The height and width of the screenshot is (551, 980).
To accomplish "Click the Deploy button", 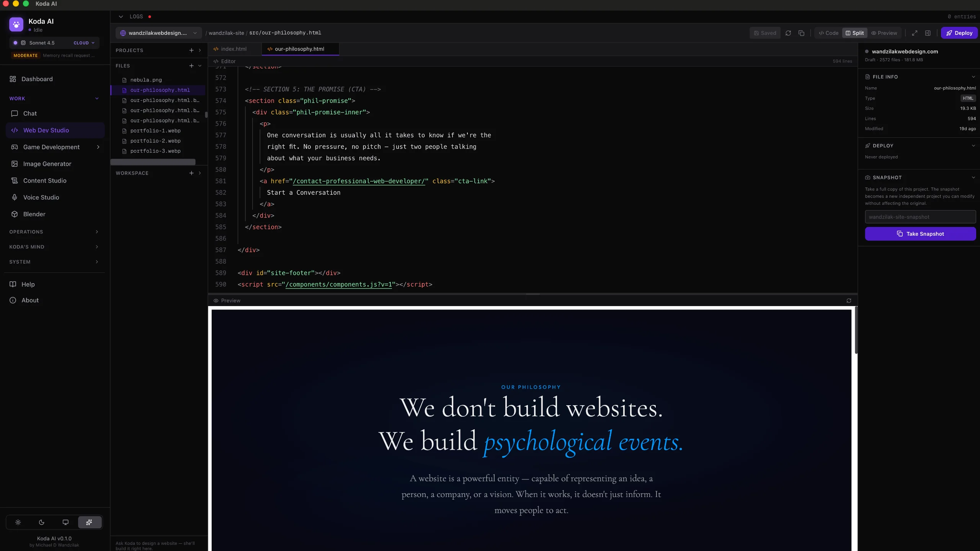I will (x=959, y=33).
